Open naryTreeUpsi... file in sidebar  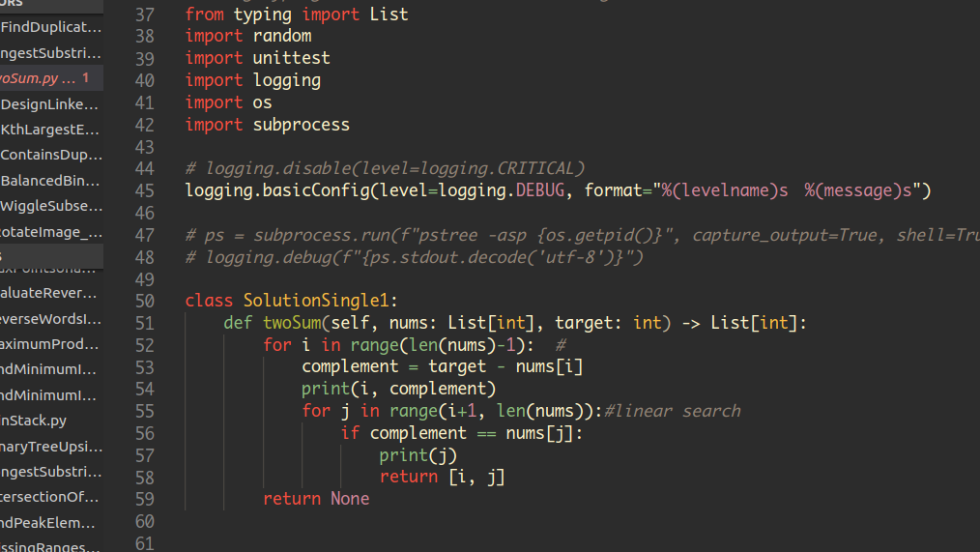click(51, 447)
